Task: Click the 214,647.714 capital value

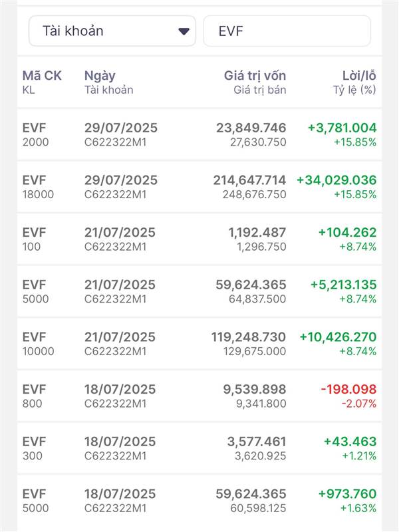Action: (249, 180)
